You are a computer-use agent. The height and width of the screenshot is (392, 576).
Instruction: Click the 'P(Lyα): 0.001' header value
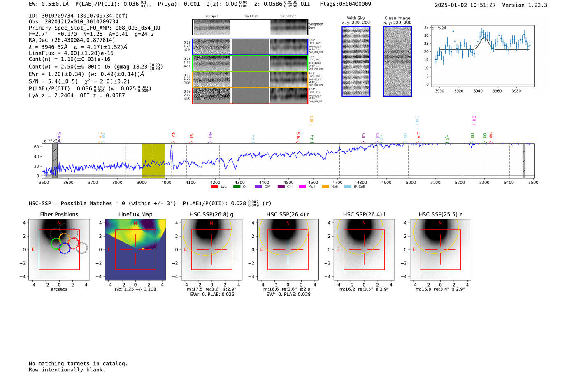pyautogui.click(x=179, y=4)
